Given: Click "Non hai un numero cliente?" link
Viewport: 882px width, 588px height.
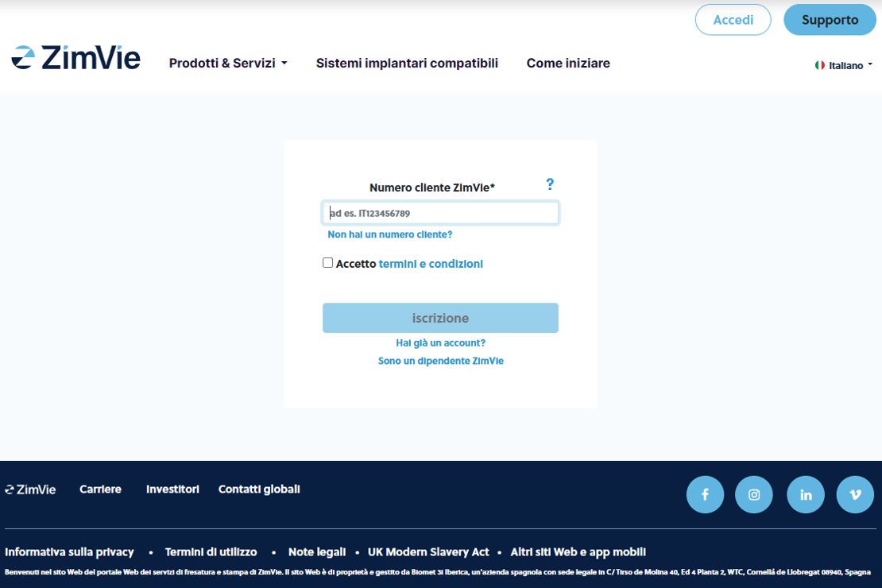Looking at the screenshot, I should [390, 235].
